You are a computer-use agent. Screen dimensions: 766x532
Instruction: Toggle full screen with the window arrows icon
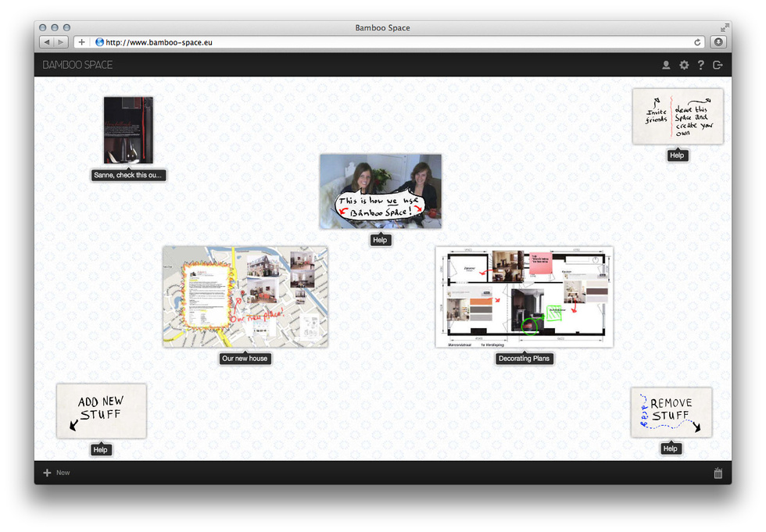coord(725,28)
